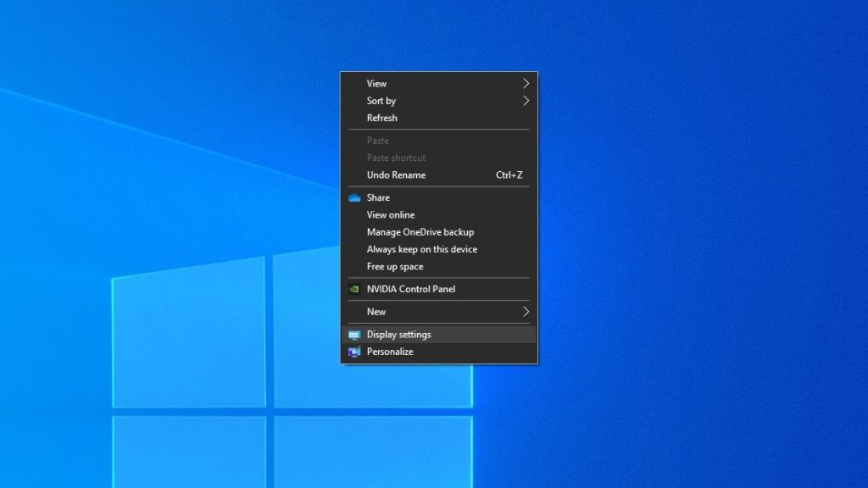Expand the New submenu arrow
The height and width of the screenshot is (488, 868).
pyautogui.click(x=526, y=312)
